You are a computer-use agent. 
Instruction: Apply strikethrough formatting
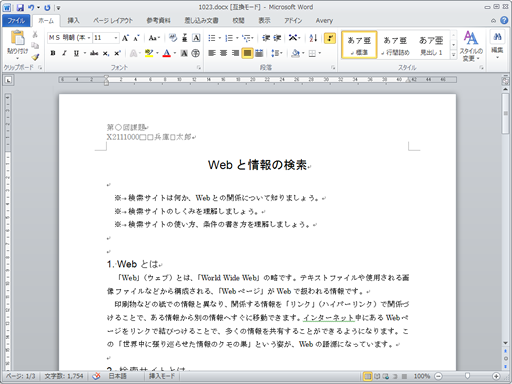[94, 53]
